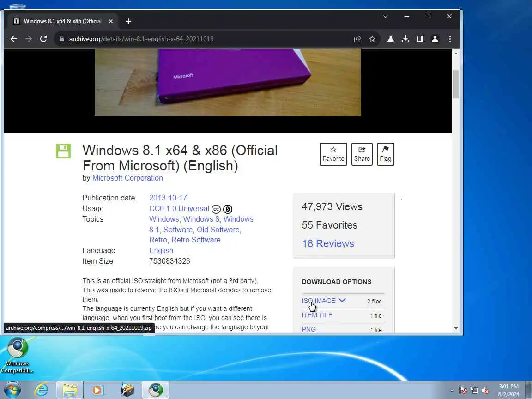
Task: Select the Windows 8.1 x64 & x86 tab
Action: (62, 21)
